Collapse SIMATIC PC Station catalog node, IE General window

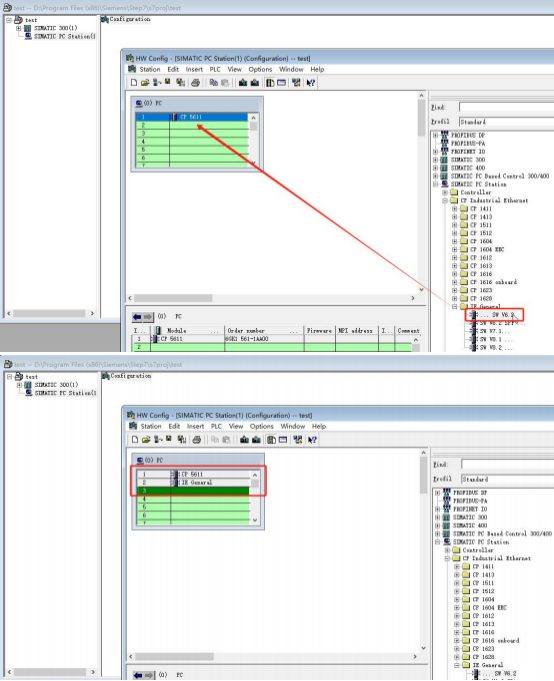pos(438,542)
